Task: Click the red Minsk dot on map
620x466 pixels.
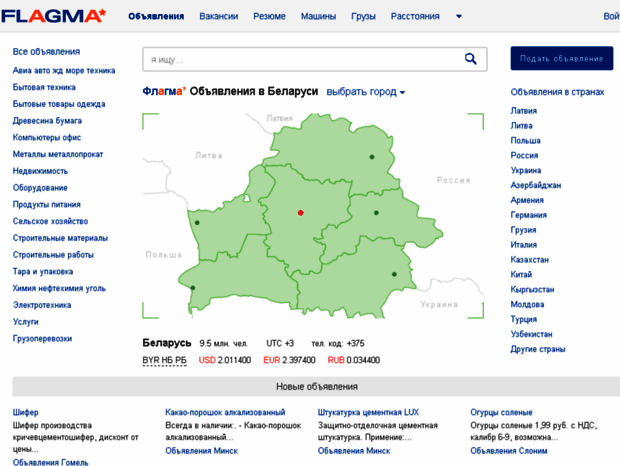Action: 300,213
